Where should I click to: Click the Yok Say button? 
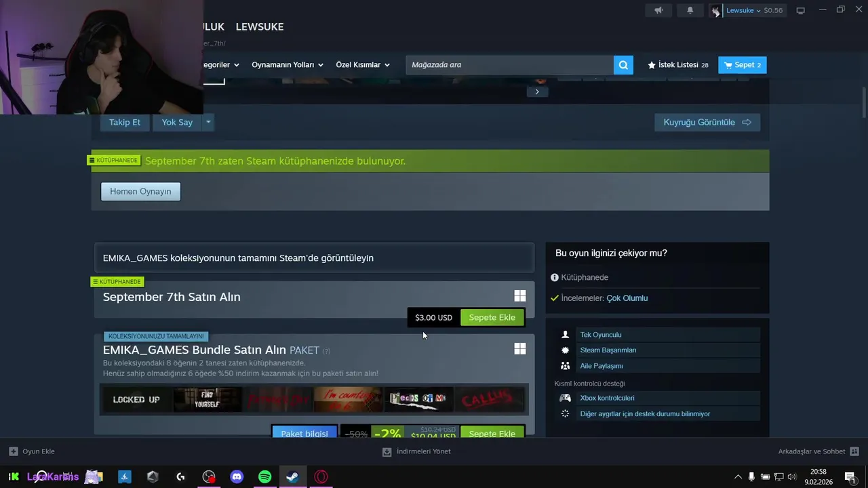click(x=177, y=122)
